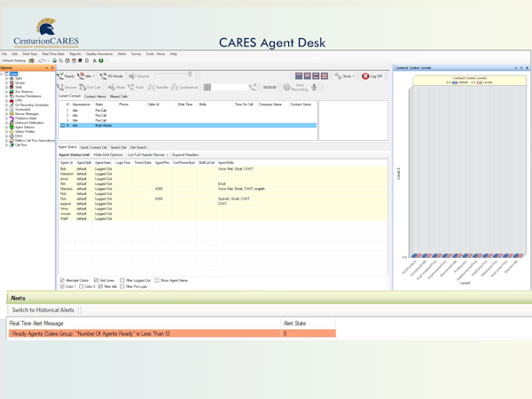Screen dimensions: 532x399
Task: Switch to the Missed Calls tab
Action: [119, 97]
